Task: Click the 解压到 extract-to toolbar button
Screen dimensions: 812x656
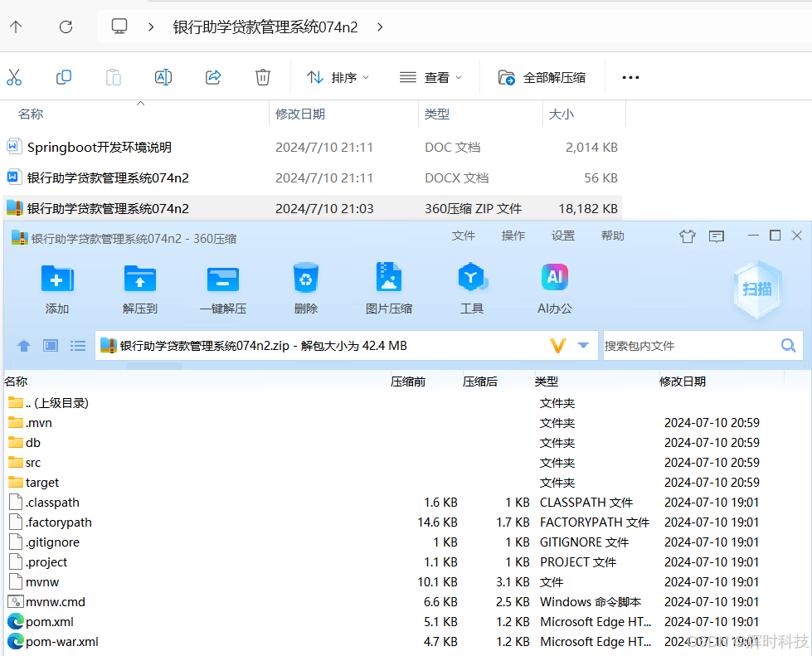Action: pos(140,289)
